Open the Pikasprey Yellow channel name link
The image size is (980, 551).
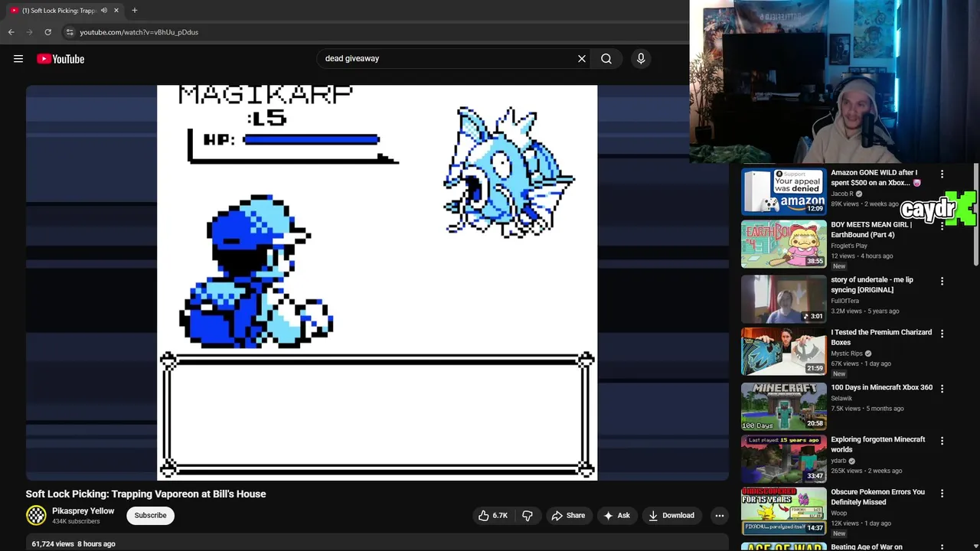[x=83, y=510]
